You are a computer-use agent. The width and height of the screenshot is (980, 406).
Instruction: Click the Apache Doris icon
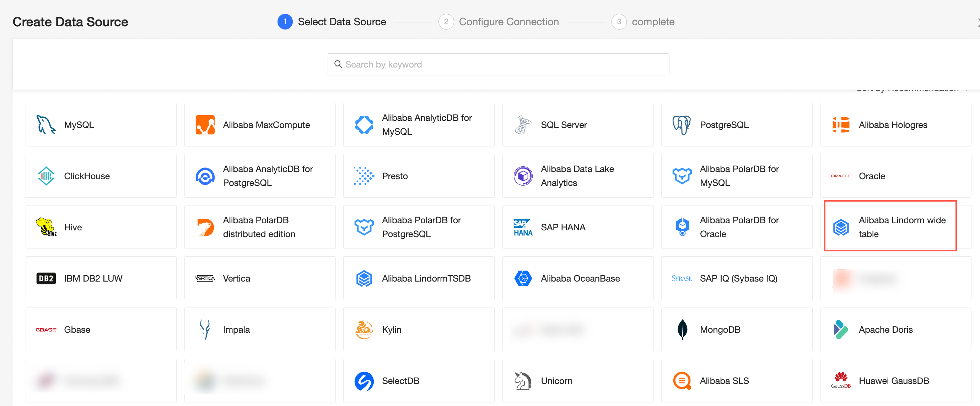point(841,330)
